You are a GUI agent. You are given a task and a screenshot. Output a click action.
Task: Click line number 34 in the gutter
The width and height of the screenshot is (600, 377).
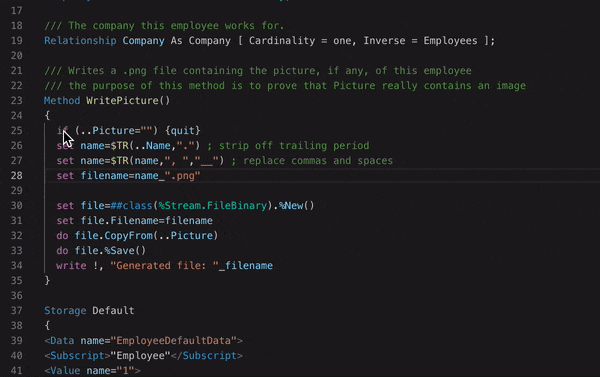pyautogui.click(x=16, y=266)
